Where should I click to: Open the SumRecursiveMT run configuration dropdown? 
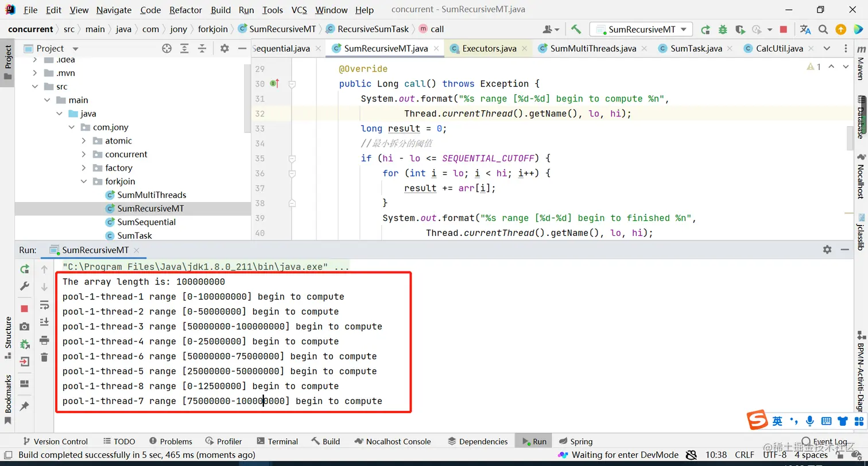click(641, 29)
